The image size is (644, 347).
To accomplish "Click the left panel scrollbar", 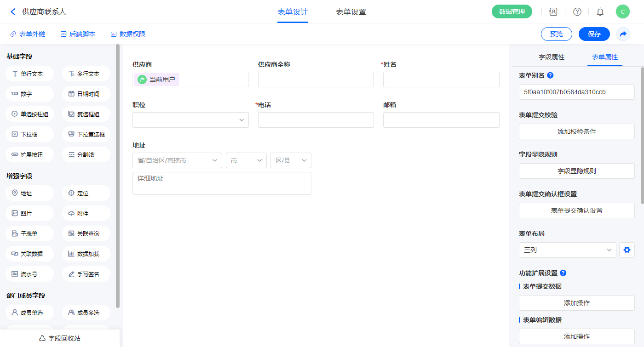I will pos(118,175).
